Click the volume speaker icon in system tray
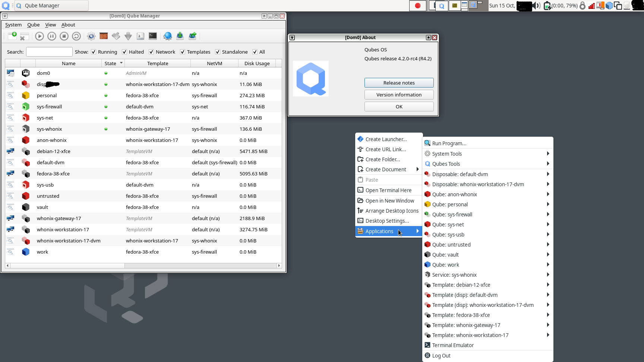The image size is (644, 362). (537, 6)
